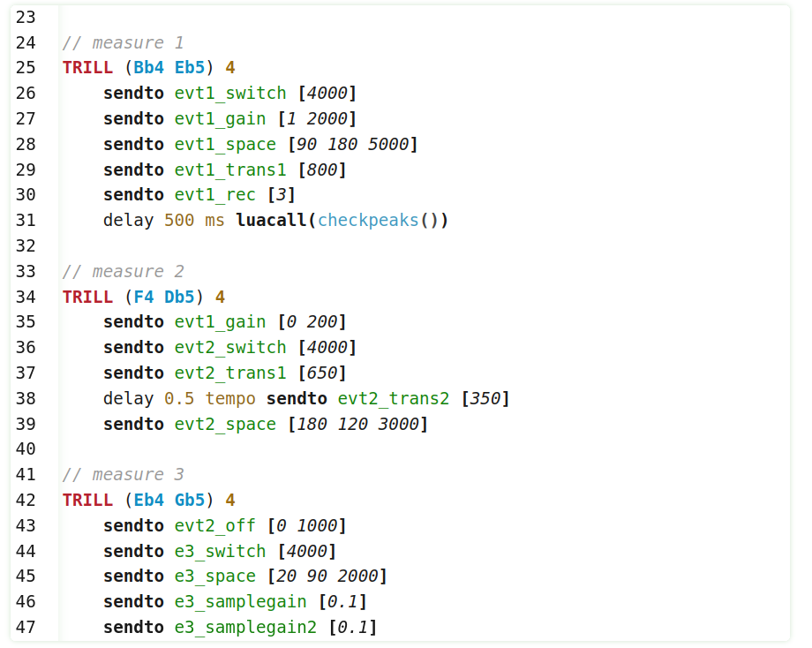Click the word "tempo" on line 38
This screenshot has height=648, width=812.
[230, 398]
